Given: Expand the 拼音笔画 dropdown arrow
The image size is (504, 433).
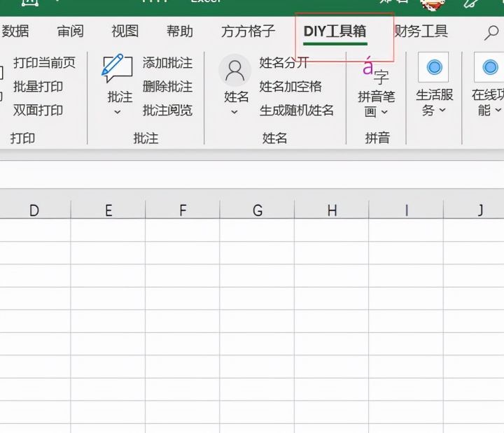Looking at the screenshot, I should coord(384,112).
